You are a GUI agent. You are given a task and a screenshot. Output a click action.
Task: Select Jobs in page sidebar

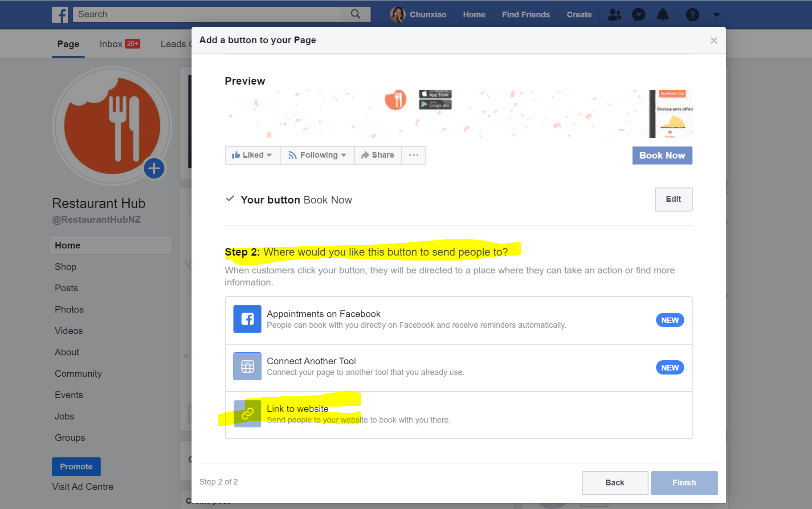tap(65, 416)
